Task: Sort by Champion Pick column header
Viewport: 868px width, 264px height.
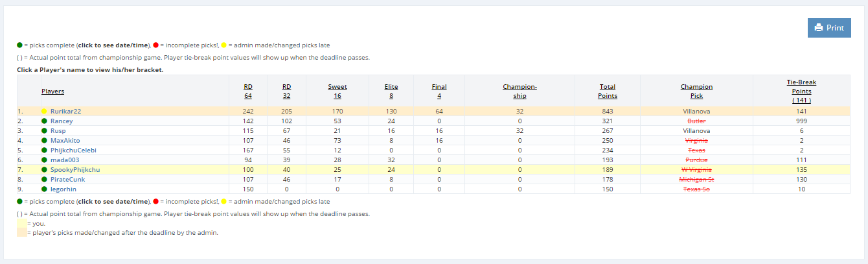Action: coord(696,91)
